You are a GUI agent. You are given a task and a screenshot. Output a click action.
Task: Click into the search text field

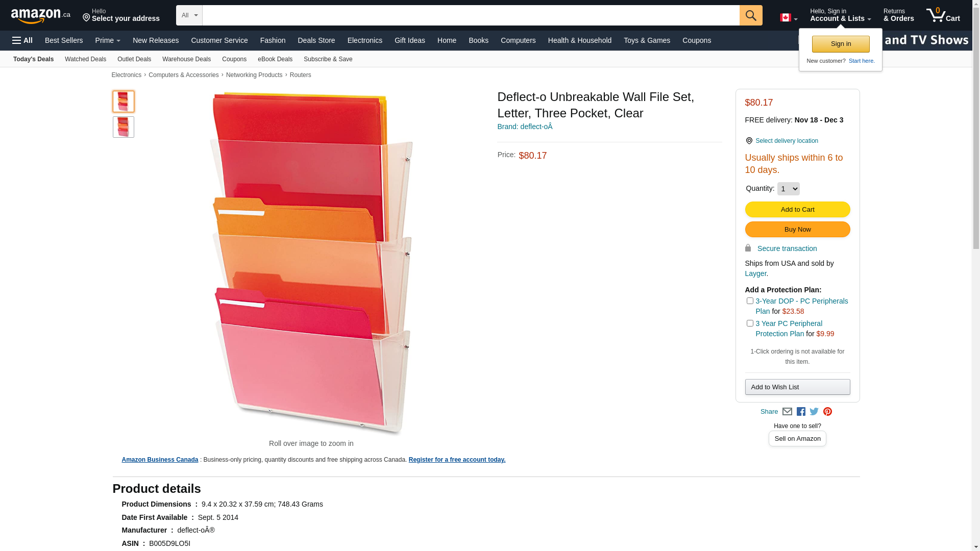point(471,15)
